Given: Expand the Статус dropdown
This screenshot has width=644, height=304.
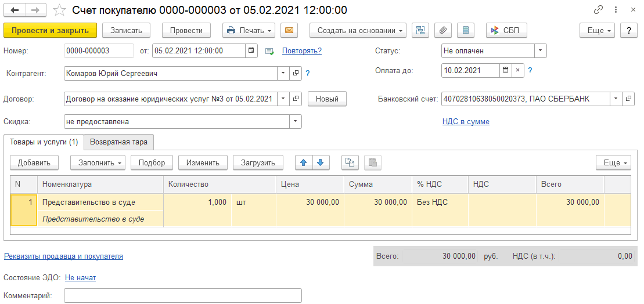Looking at the screenshot, I should 540,51.
